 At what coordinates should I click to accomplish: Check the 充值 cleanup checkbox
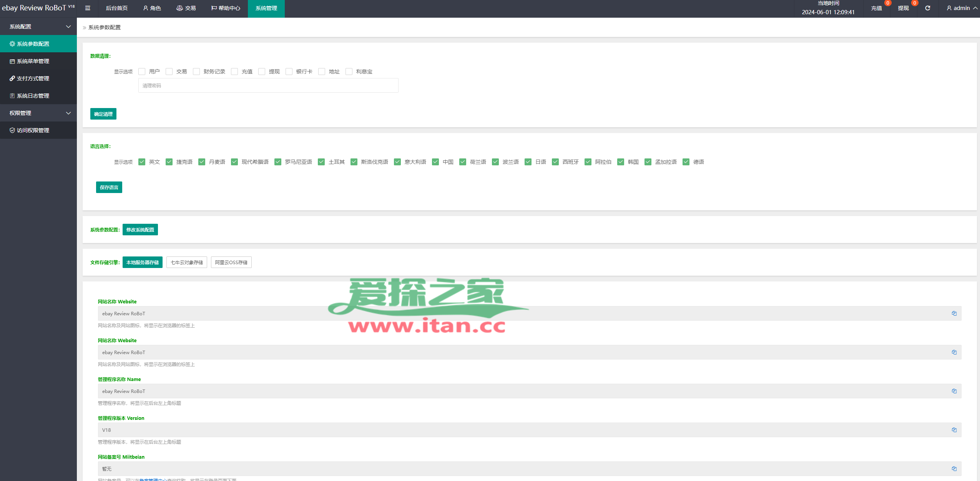pos(234,72)
